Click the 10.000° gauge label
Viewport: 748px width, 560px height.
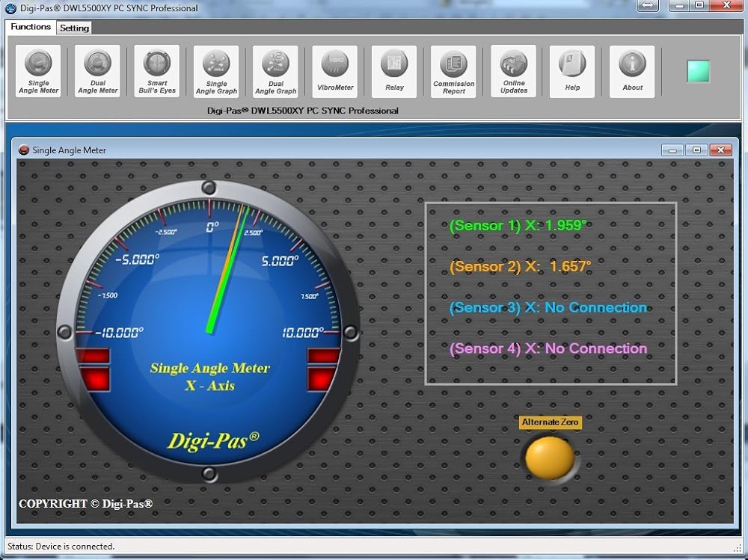pyautogui.click(x=303, y=333)
